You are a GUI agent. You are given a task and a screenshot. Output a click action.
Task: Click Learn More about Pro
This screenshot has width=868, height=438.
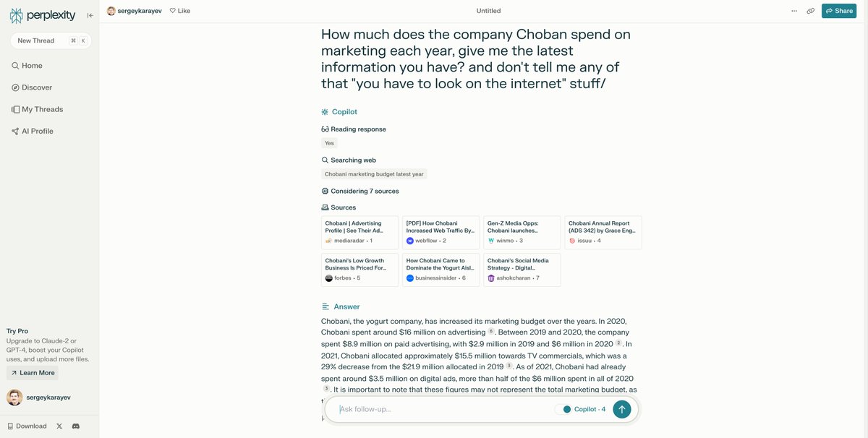pos(33,373)
